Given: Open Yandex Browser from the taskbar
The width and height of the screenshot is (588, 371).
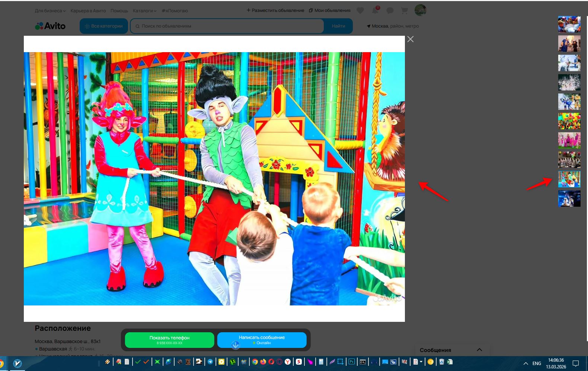Looking at the screenshot, I should (288, 362).
